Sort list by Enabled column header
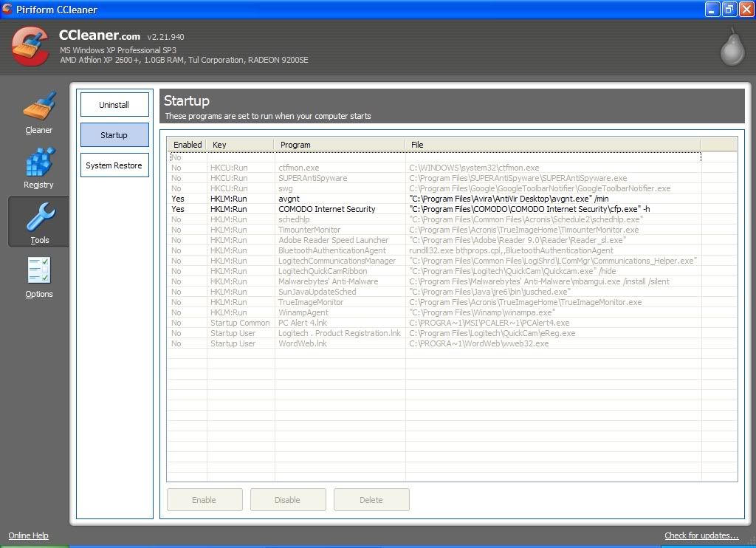 pos(188,145)
